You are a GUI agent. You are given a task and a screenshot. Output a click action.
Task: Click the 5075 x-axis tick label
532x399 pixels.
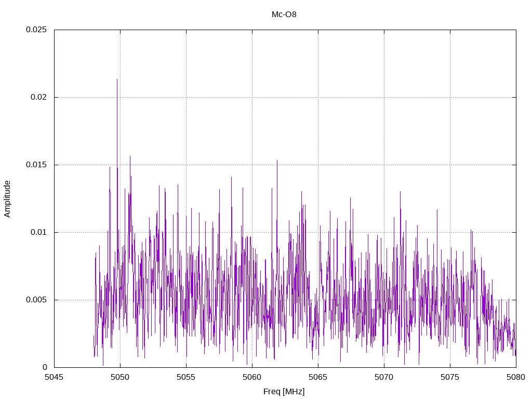tap(450, 377)
